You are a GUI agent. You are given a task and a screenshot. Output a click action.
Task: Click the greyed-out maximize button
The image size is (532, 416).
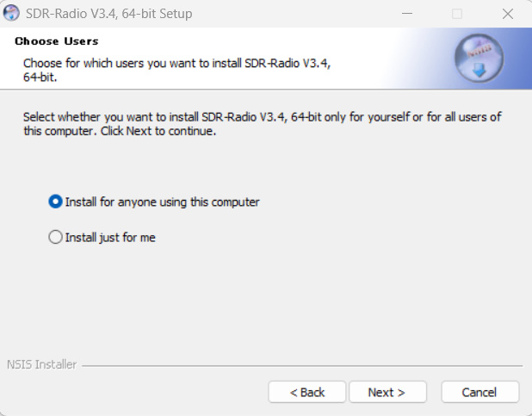pyautogui.click(x=457, y=14)
